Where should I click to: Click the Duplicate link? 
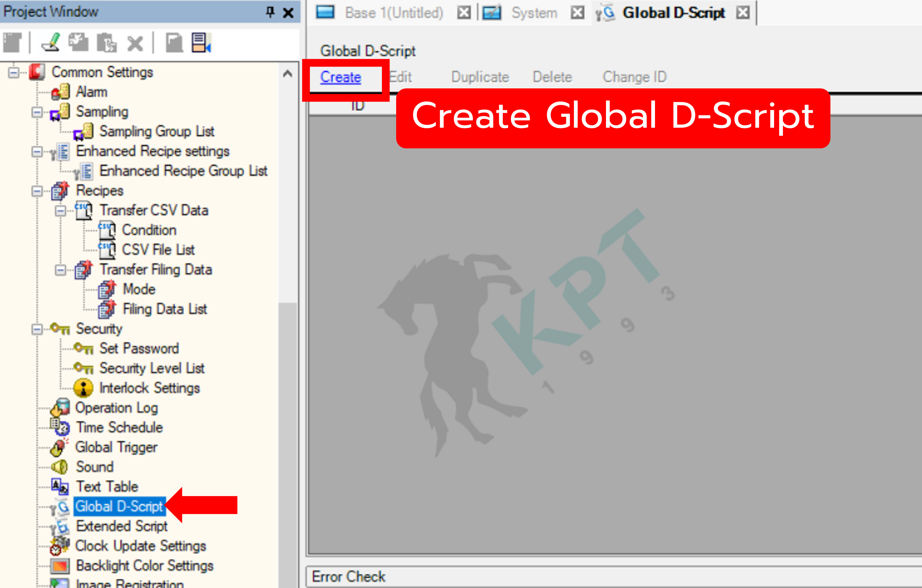pos(480,77)
